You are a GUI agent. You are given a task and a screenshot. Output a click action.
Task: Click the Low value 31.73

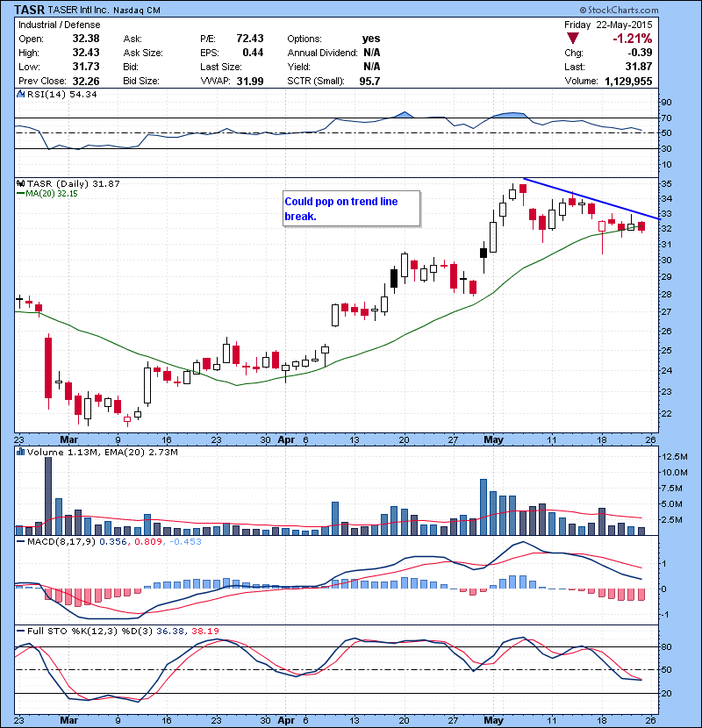click(86, 67)
